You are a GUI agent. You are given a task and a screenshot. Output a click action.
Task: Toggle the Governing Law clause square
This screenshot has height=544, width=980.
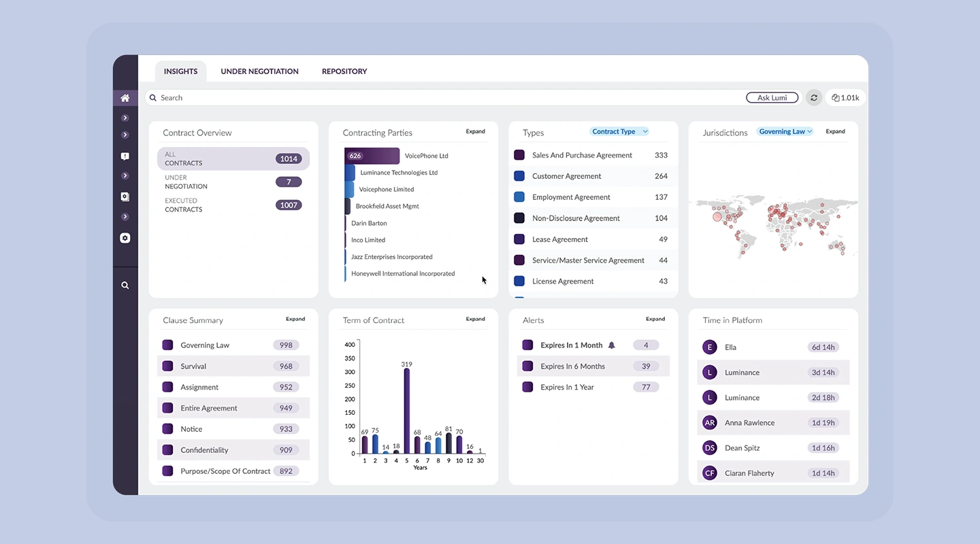(x=167, y=345)
